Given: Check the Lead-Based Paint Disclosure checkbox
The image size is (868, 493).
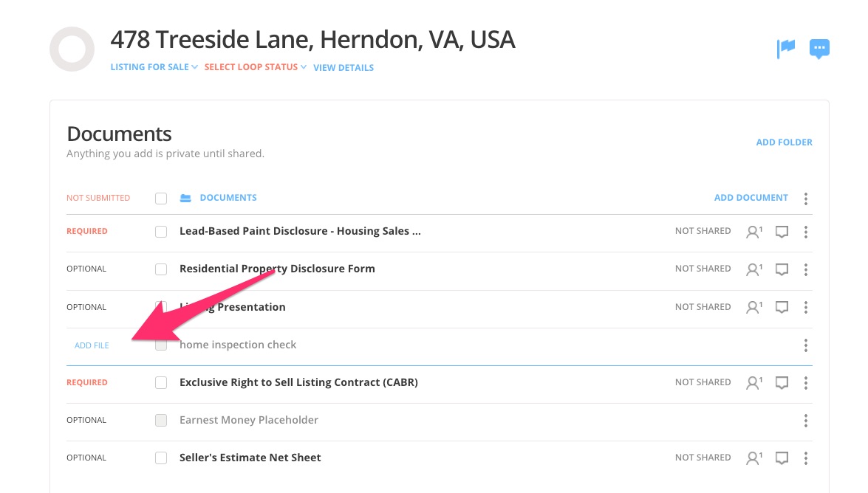Looking at the screenshot, I should pyautogui.click(x=161, y=232).
